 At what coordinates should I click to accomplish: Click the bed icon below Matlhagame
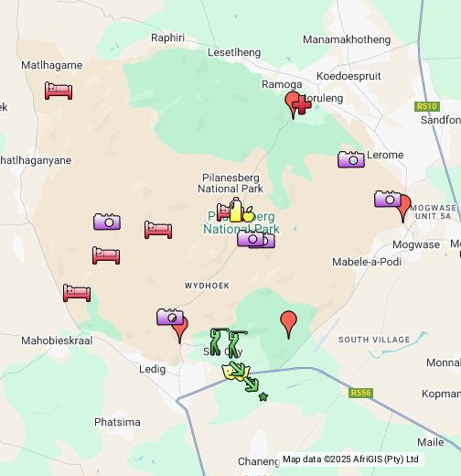[x=59, y=91]
